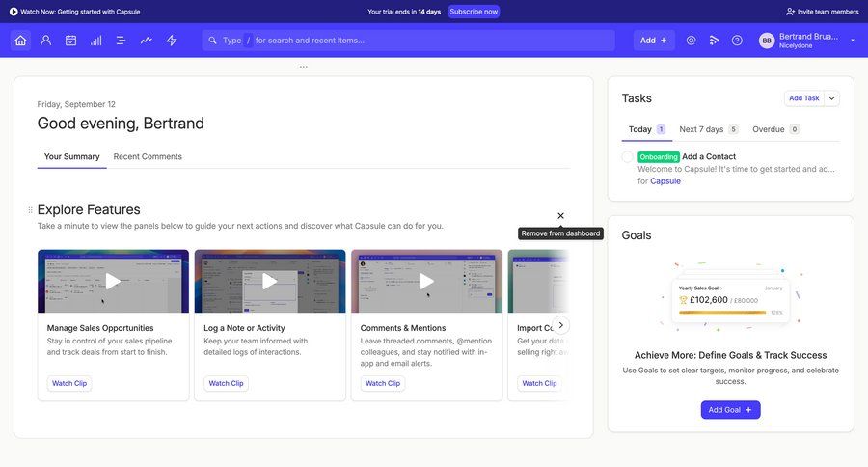Open the Sales Pipeline bar chart icon
This screenshot has width=868, height=467.
point(96,41)
